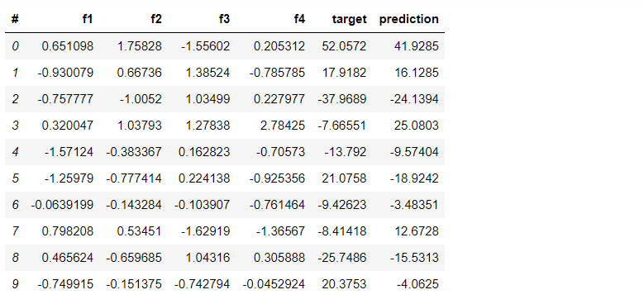Click f2 value -0.659685
Image resolution: width=644 pixels, height=304 pixels.
coord(134,258)
